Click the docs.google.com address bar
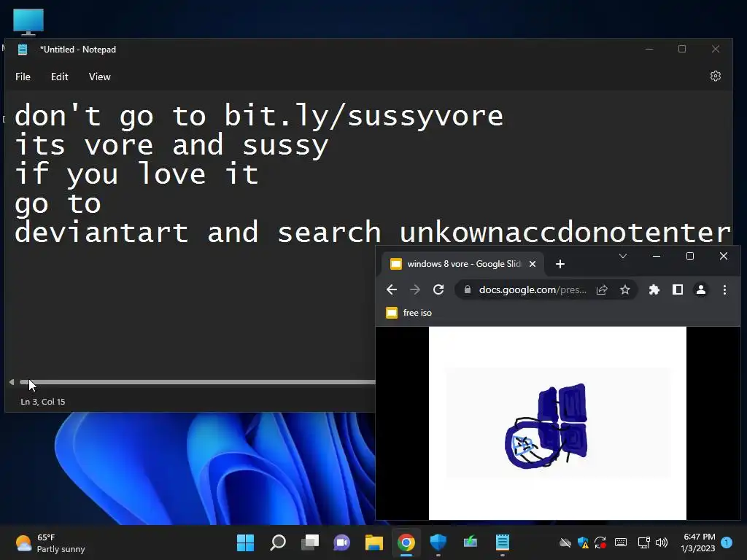Screen dimensions: 747x560 coord(533,289)
